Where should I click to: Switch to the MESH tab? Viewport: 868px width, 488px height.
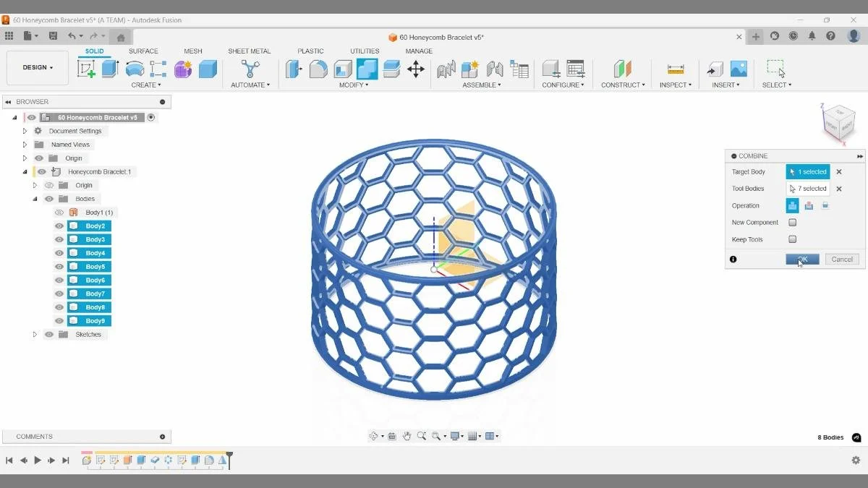(x=193, y=51)
